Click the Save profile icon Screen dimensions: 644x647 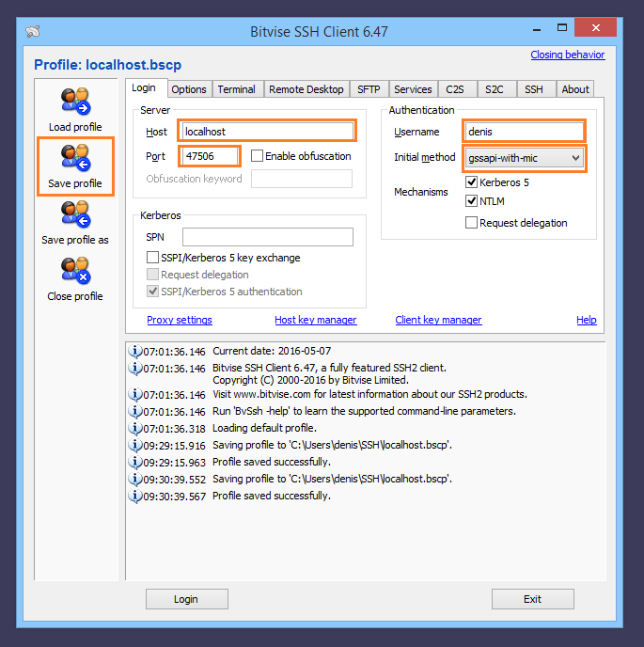(x=75, y=158)
